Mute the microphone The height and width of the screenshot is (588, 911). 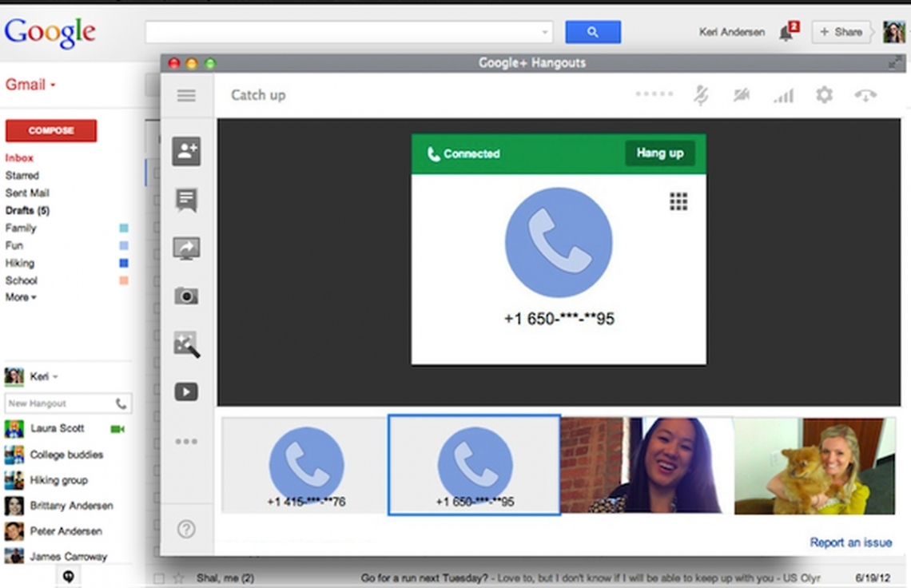coord(702,95)
